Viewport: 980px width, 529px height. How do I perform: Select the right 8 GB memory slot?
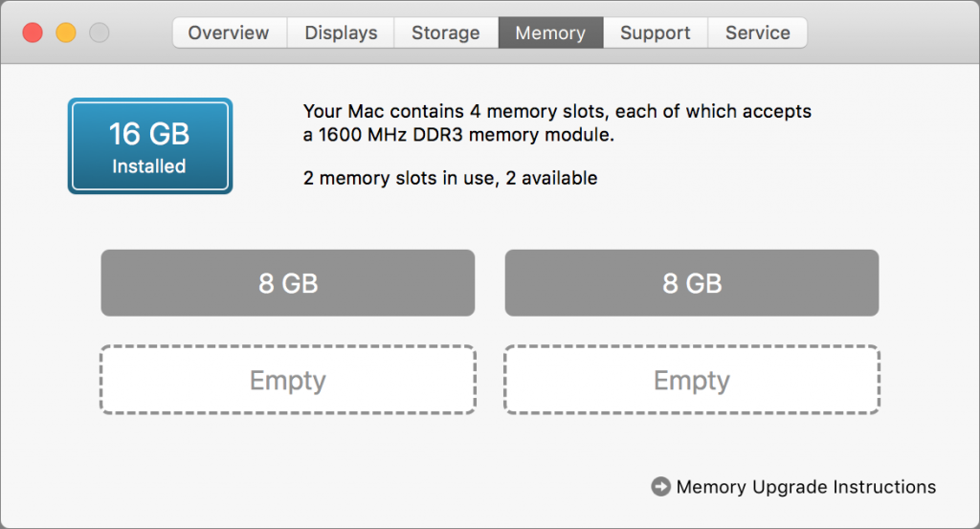[692, 283]
